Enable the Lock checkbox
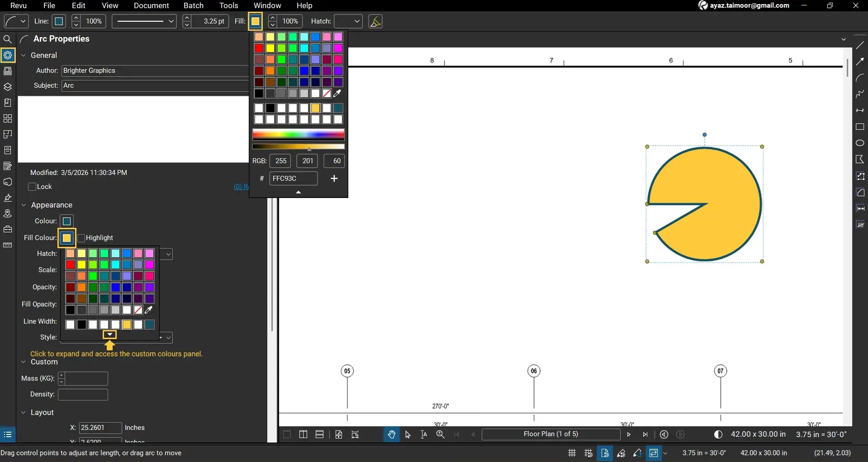 [x=32, y=187]
